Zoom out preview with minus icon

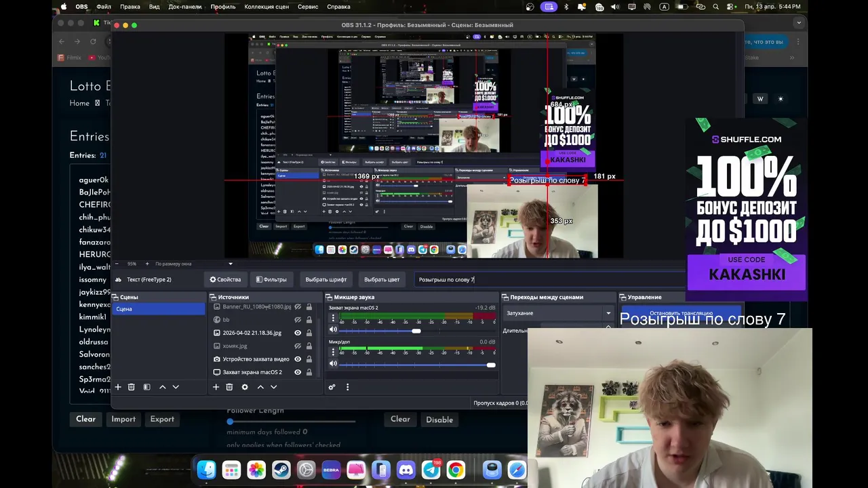click(x=117, y=264)
